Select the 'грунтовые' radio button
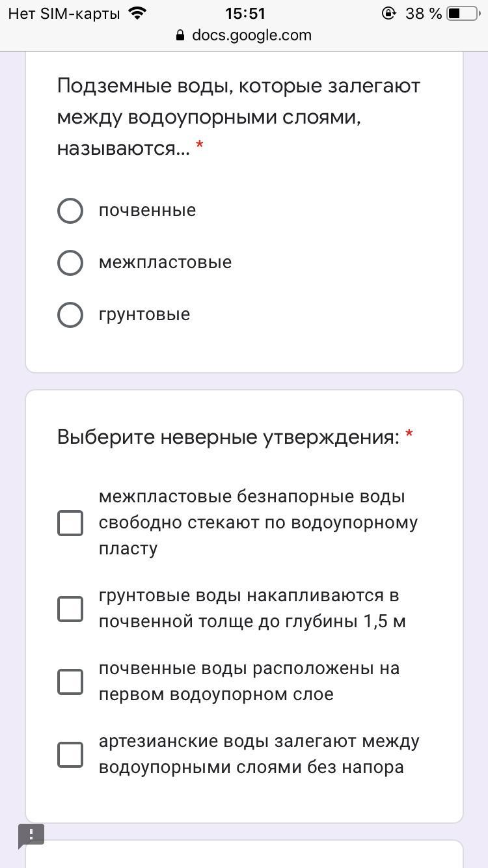Image resolution: width=488 pixels, height=868 pixels. (70, 315)
